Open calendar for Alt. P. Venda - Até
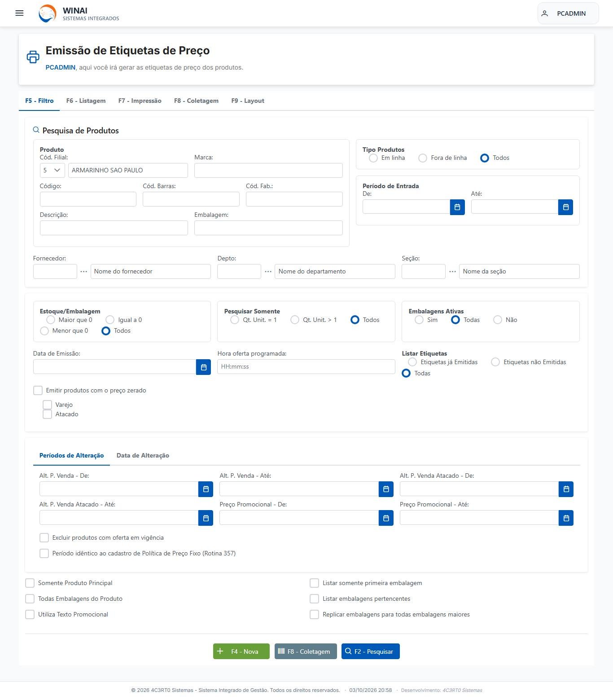The height and width of the screenshot is (700, 613). pos(386,489)
